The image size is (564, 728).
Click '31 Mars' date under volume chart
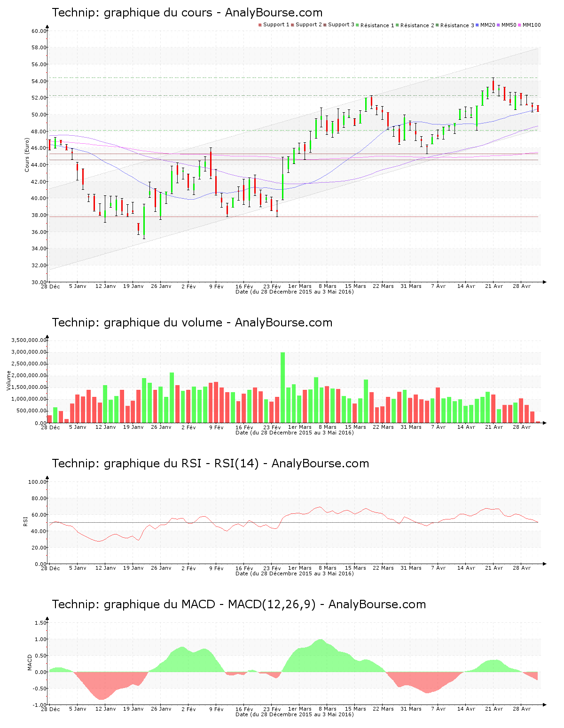coord(411,427)
